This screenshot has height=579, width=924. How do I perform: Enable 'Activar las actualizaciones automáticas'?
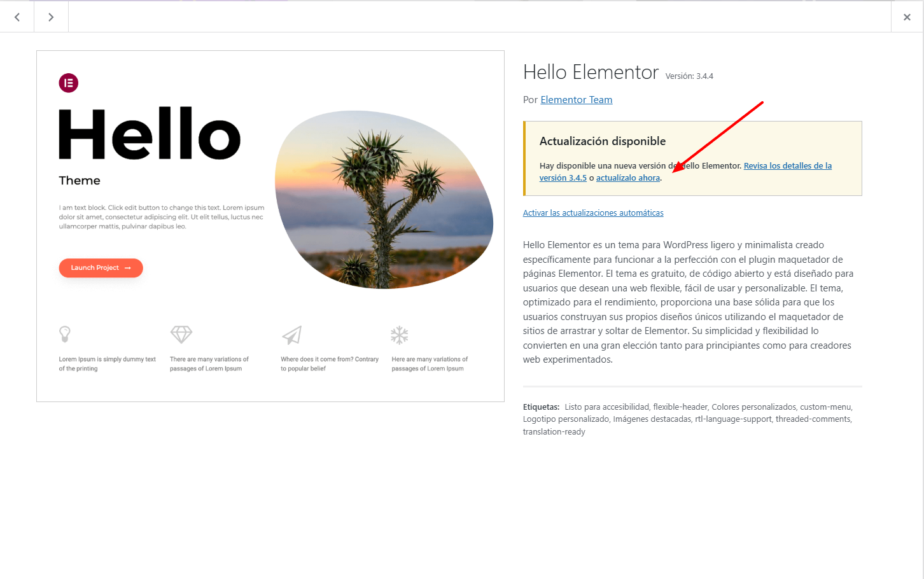click(593, 213)
